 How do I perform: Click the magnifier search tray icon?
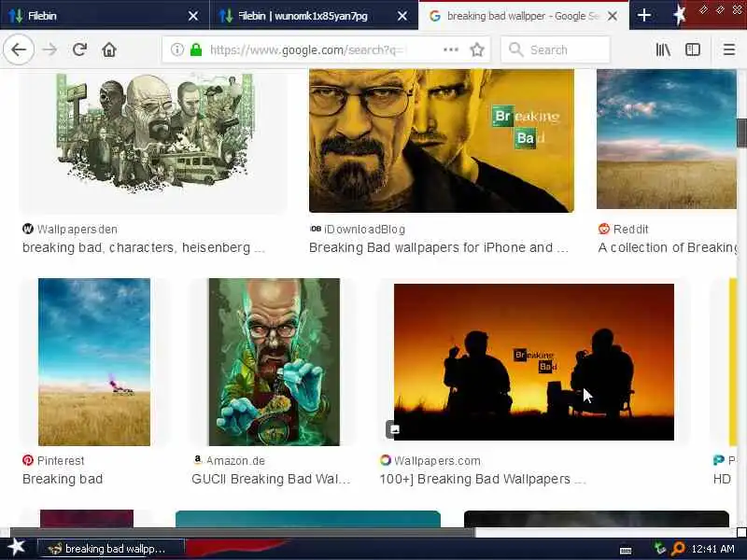678,549
